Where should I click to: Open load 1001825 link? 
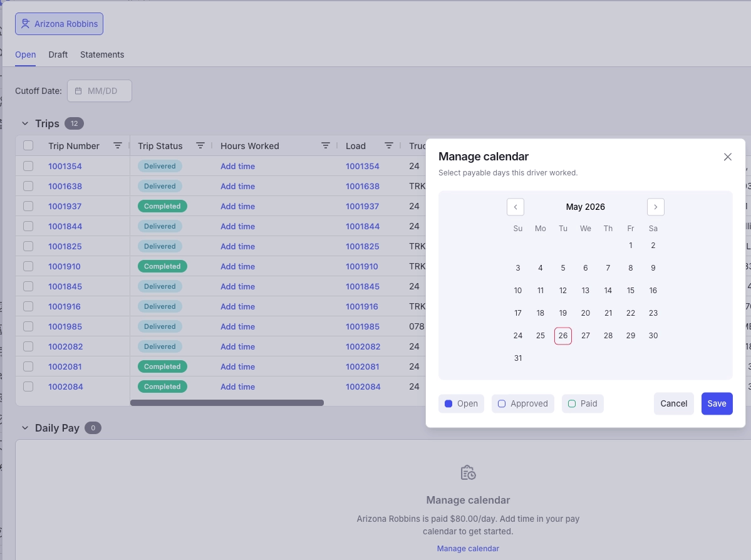[363, 246]
